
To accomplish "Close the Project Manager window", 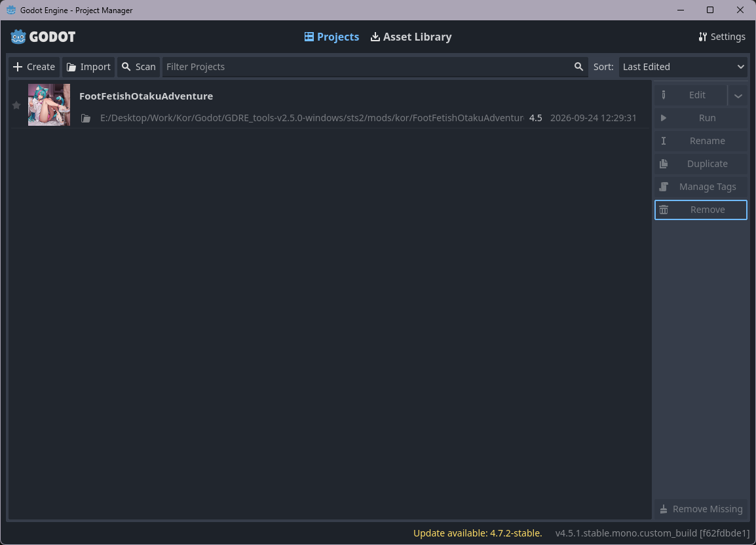I will click(x=740, y=10).
